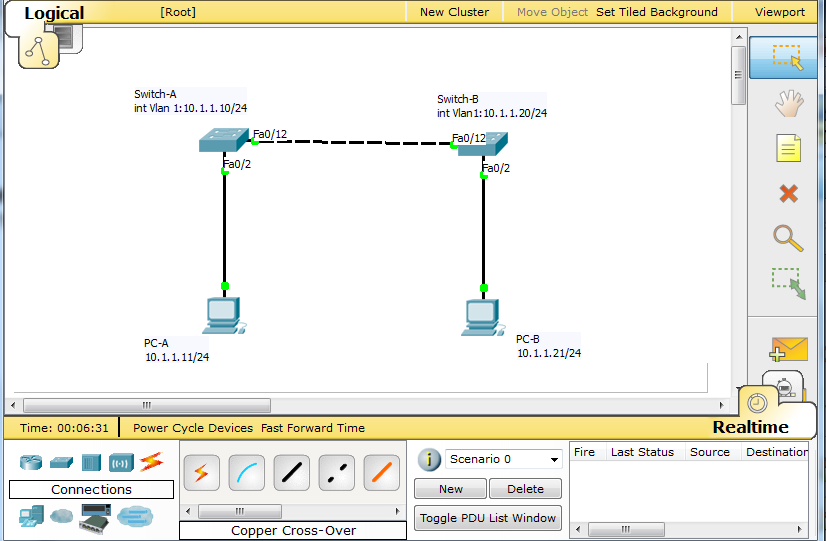Click Fast Forward Time

coord(313,428)
